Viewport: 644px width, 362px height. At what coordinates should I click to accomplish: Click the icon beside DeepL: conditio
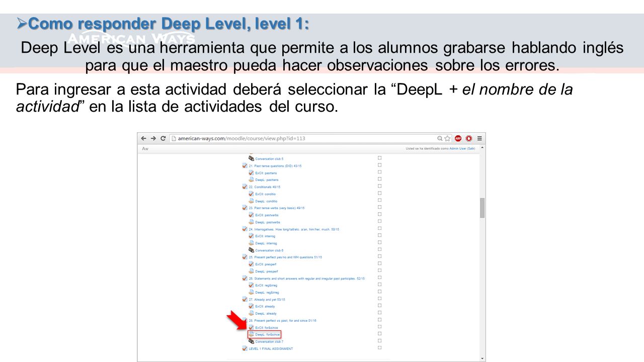pos(251,201)
